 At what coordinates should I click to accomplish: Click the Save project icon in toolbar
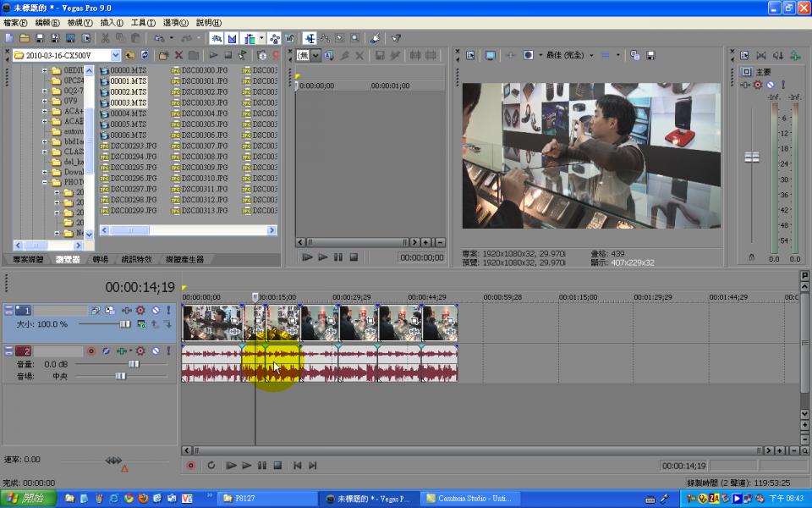(x=40, y=38)
